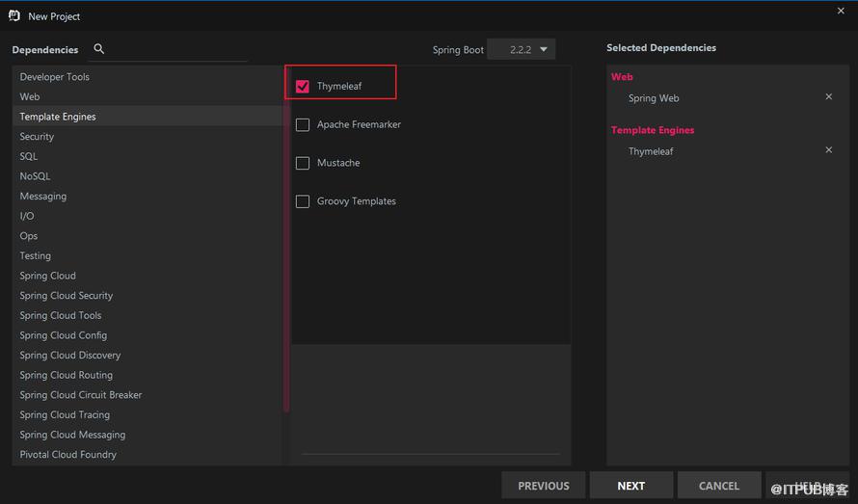Choose Pivotal Cloud Foundry category

point(147,454)
